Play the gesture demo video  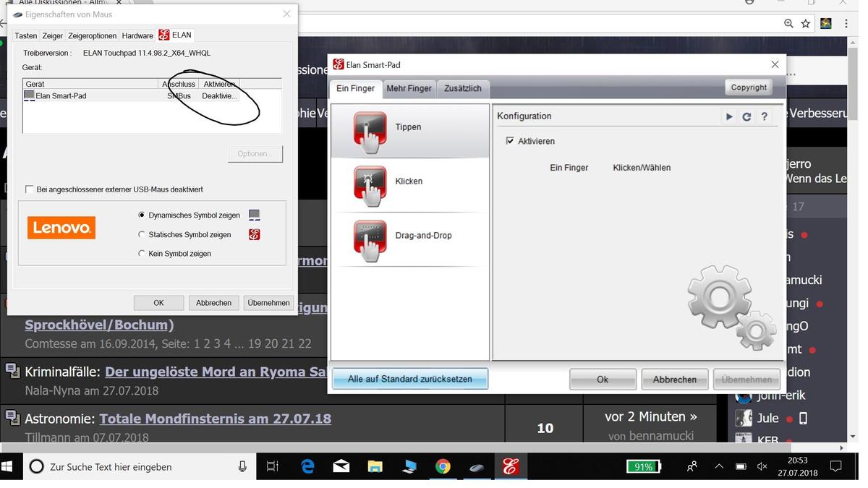click(729, 116)
